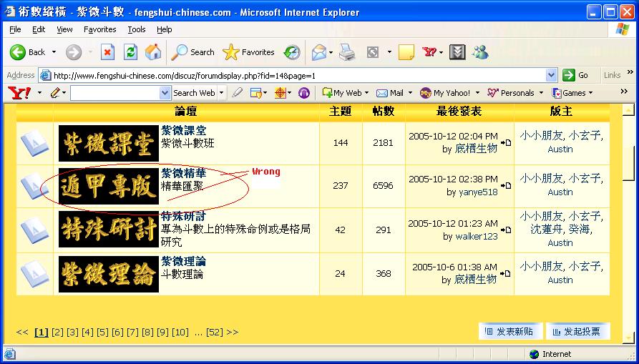The width and height of the screenshot is (639, 364).
Task: Open last post icon in 紫微課堂 row
Action: click(x=506, y=142)
